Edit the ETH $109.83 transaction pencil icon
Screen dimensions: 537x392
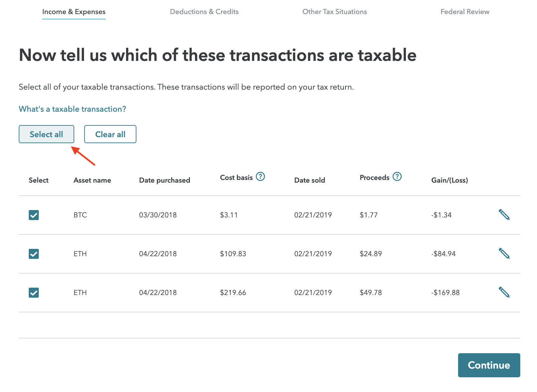(x=504, y=254)
